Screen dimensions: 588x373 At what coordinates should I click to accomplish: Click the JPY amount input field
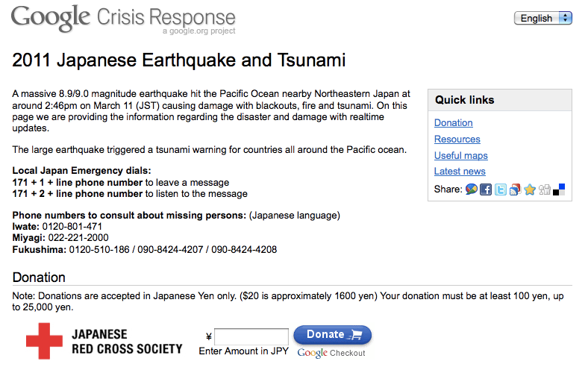pos(251,336)
